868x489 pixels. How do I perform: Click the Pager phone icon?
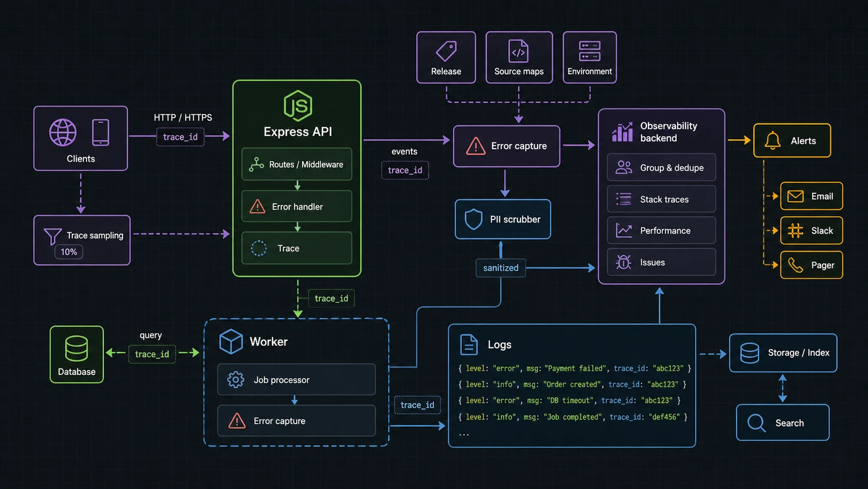[795, 265]
